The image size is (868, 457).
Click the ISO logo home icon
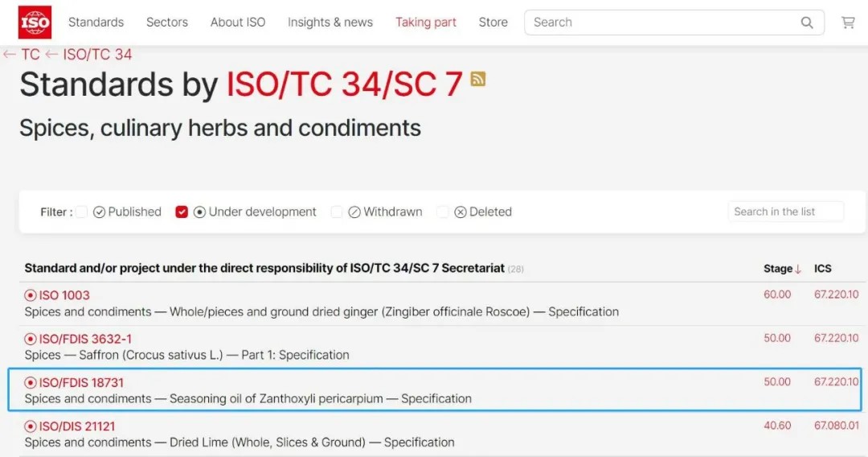(x=35, y=23)
